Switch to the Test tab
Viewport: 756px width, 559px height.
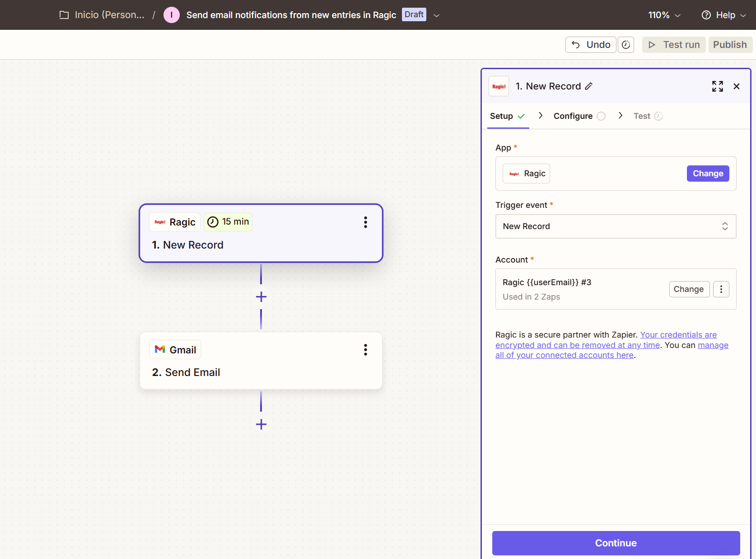[x=648, y=116]
